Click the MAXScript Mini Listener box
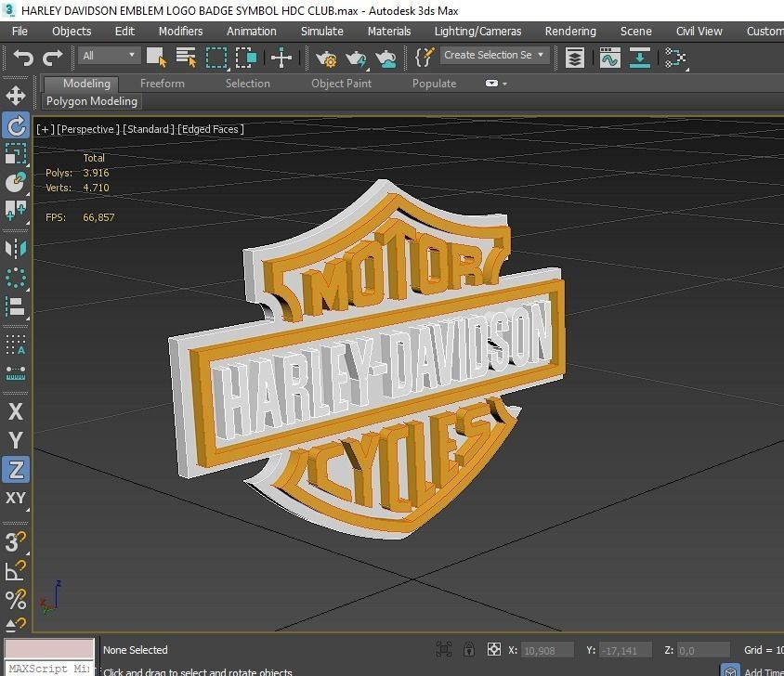This screenshot has width=784, height=676. coord(49,669)
